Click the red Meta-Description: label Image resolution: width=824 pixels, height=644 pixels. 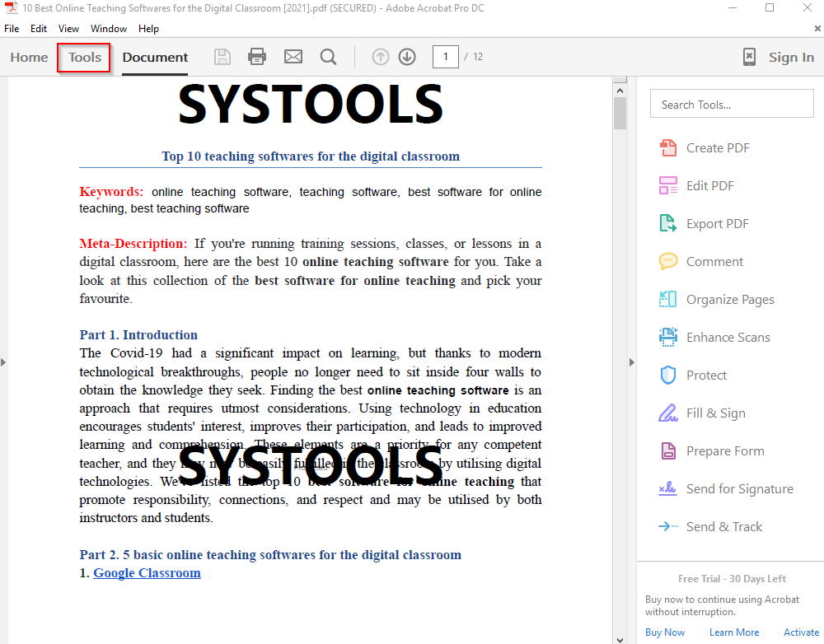pyautogui.click(x=133, y=244)
